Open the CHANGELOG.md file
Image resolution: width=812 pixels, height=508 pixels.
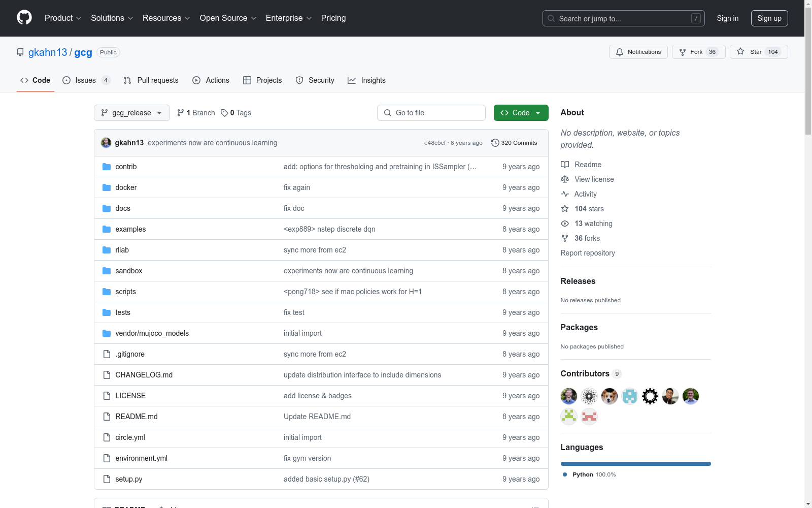point(144,375)
